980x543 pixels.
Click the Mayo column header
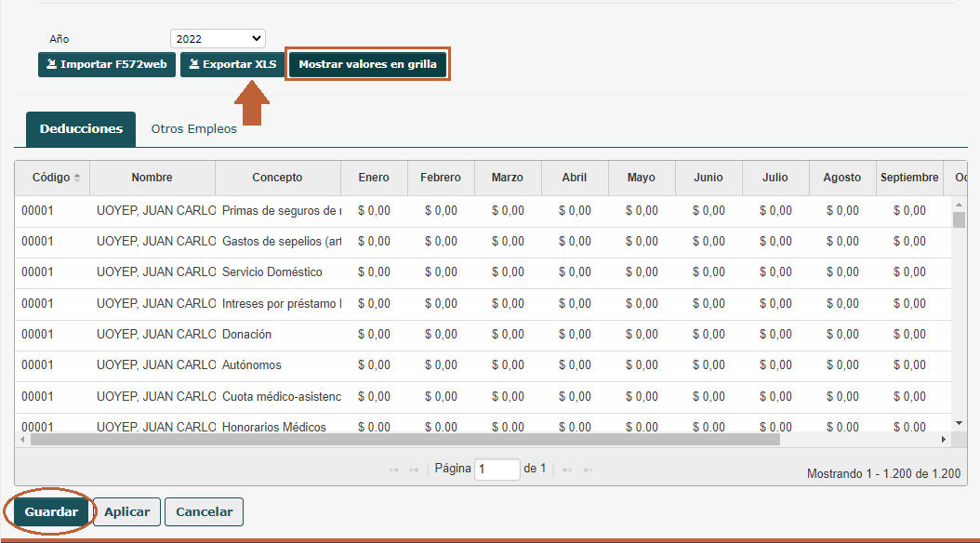642,178
